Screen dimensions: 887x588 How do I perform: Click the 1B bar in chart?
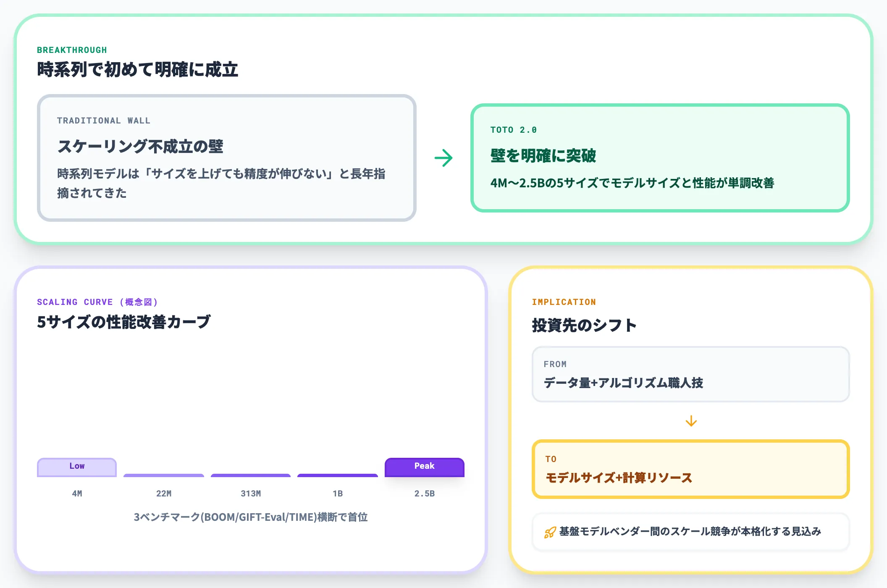338,475
